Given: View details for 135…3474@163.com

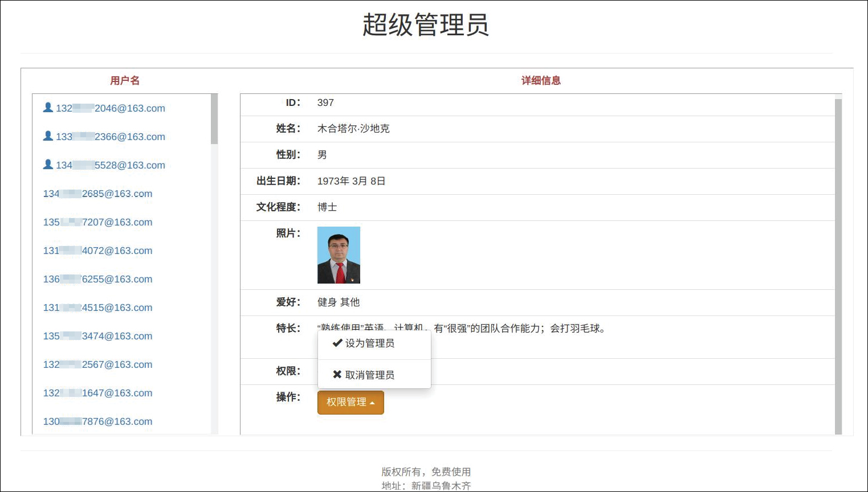Looking at the screenshot, I should [x=97, y=336].
